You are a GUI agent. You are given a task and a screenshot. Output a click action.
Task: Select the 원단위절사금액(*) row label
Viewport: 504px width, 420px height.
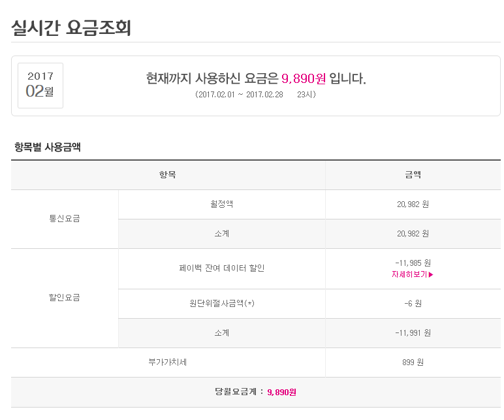point(221,303)
